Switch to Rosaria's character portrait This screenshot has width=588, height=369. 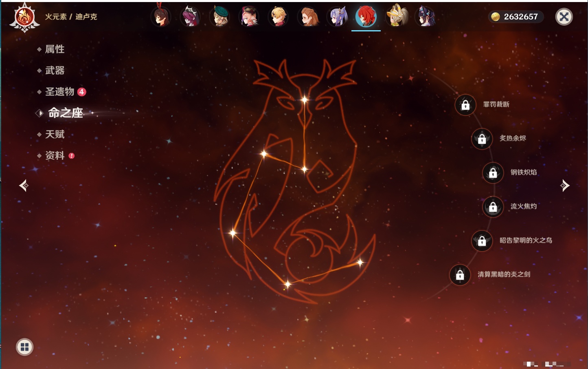(x=190, y=17)
